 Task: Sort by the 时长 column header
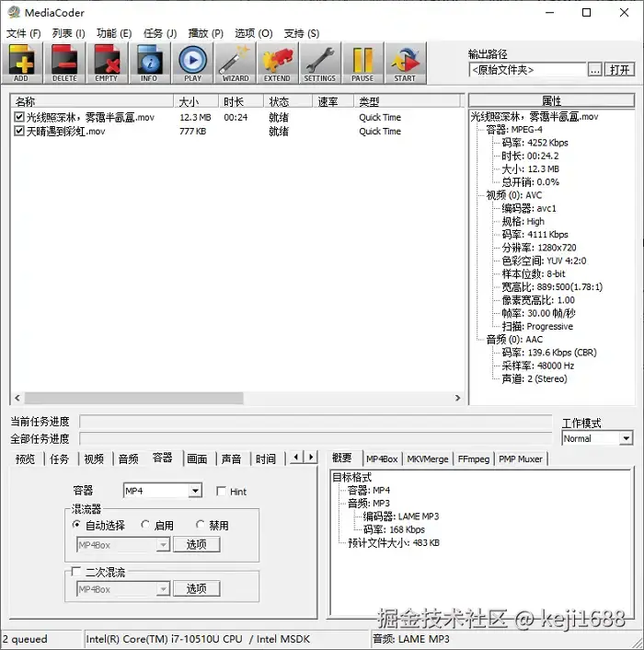241,101
